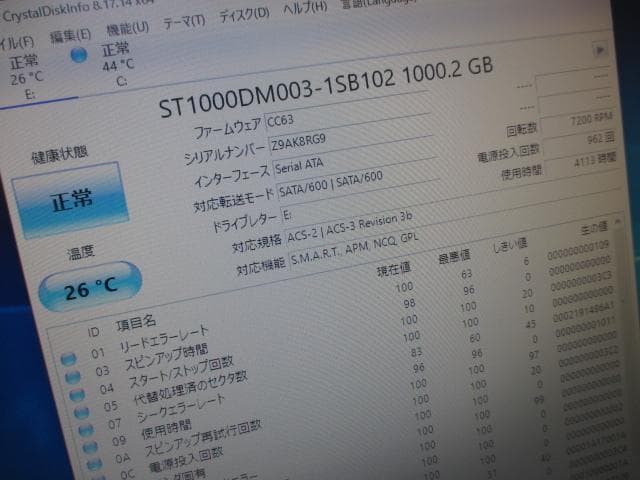Open the 編集(E) menu
This screenshot has height=480, width=640.
70,36
